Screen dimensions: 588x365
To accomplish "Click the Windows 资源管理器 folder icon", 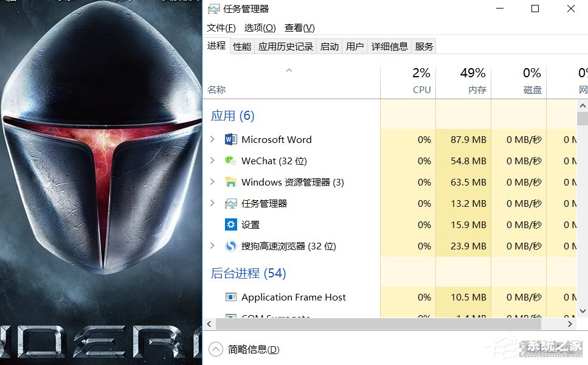I will point(230,182).
